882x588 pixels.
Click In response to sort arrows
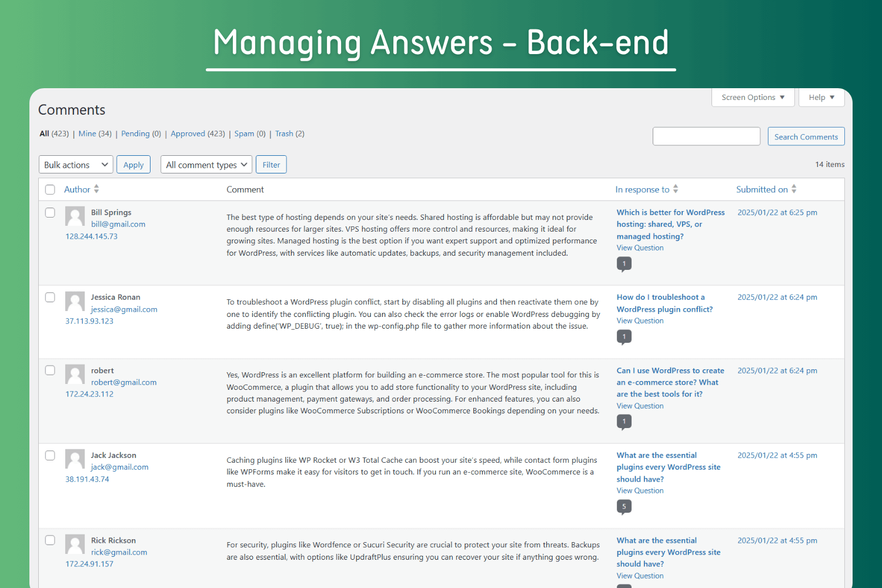(x=676, y=189)
